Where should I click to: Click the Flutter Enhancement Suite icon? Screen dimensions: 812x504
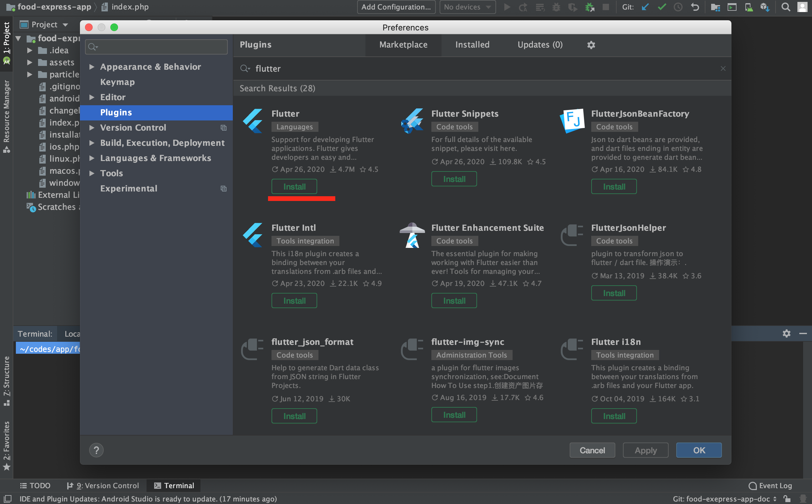coord(412,235)
